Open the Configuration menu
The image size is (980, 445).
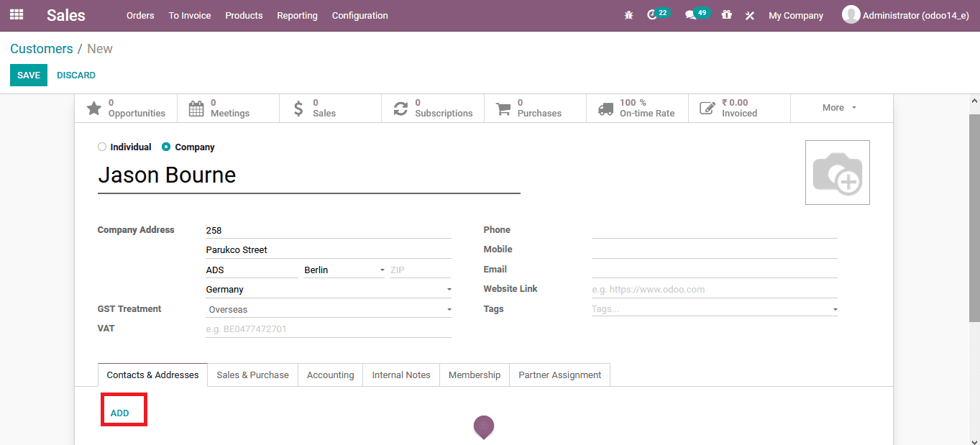click(x=360, y=15)
